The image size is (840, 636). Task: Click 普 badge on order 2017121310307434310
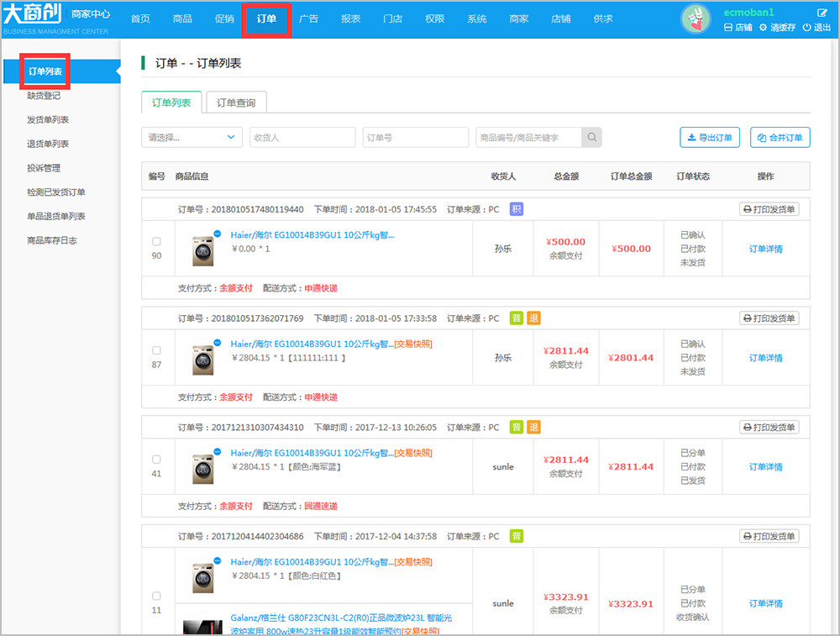click(516, 427)
